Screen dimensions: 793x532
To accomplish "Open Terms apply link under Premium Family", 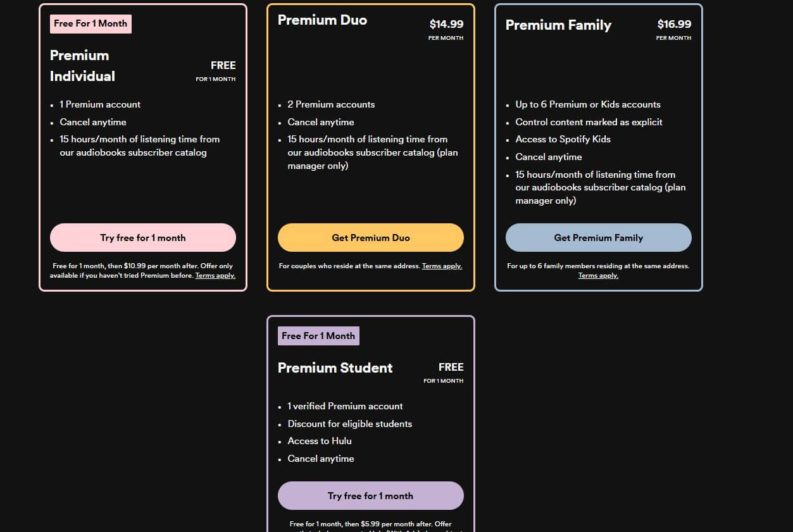I will pyautogui.click(x=598, y=275).
